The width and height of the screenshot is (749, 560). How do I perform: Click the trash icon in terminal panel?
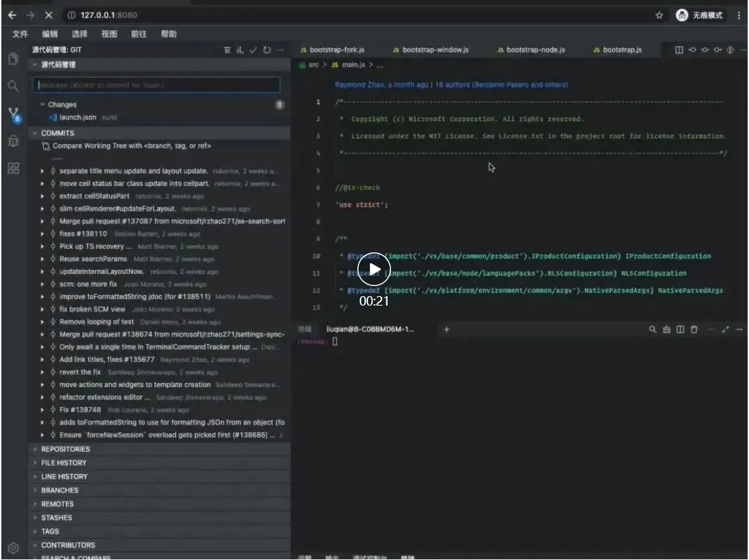pyautogui.click(x=694, y=329)
